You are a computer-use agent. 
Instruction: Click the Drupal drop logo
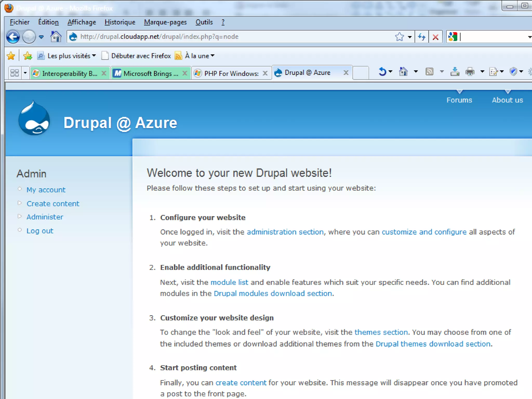(x=34, y=118)
